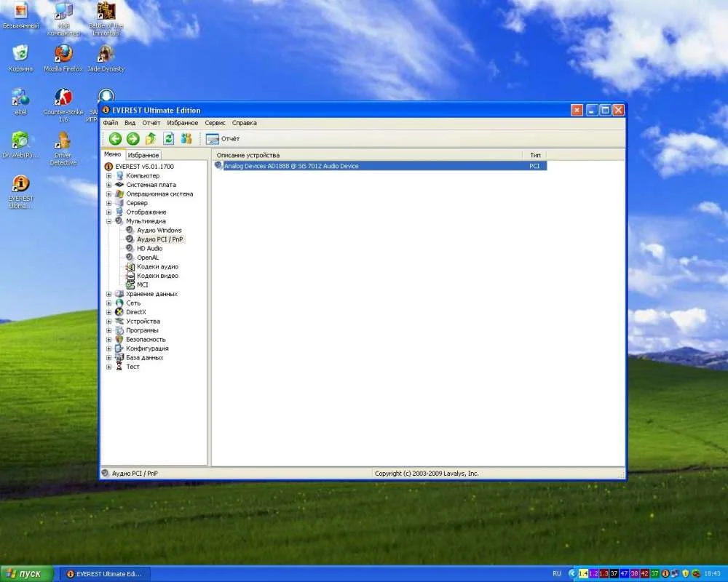Open the Mozilla Firefox desktop shortcut
Screen dimensions: 728x582
tap(63, 58)
